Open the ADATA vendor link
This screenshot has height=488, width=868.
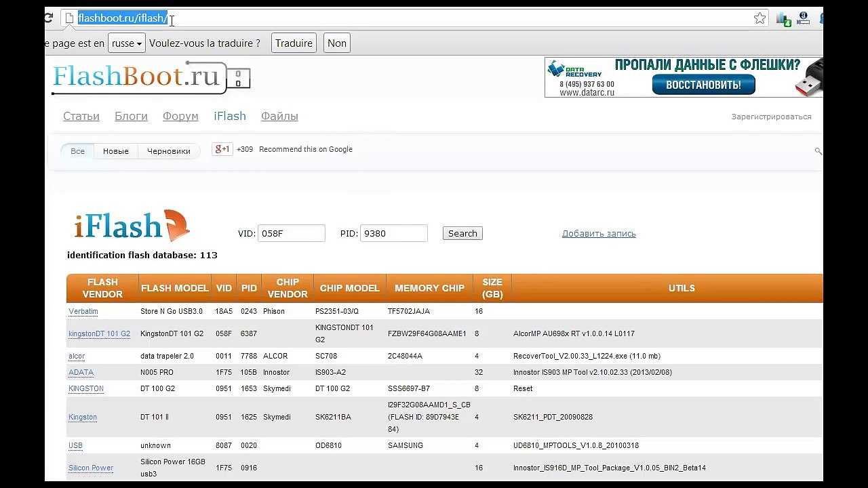click(x=81, y=372)
